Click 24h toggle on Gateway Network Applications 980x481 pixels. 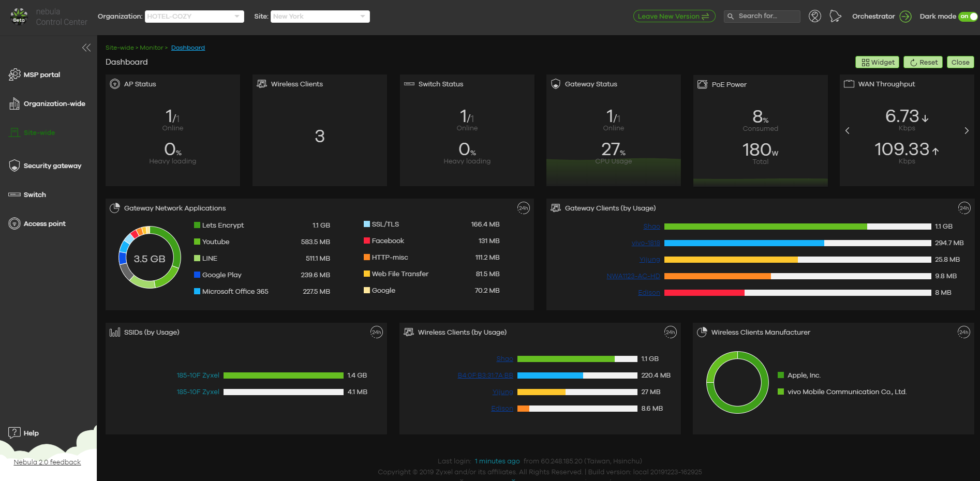pyautogui.click(x=524, y=208)
